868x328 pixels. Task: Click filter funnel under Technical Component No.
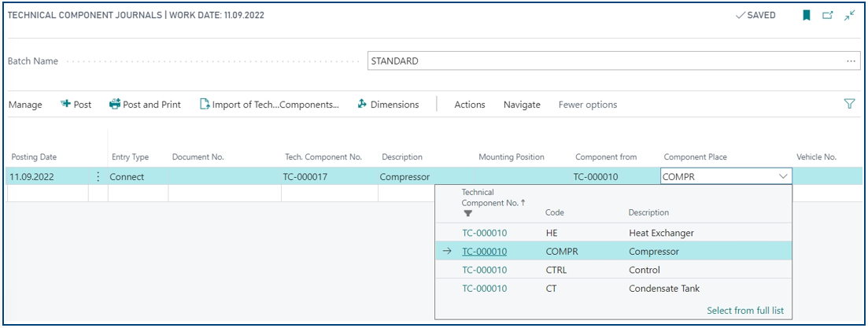pyautogui.click(x=467, y=213)
